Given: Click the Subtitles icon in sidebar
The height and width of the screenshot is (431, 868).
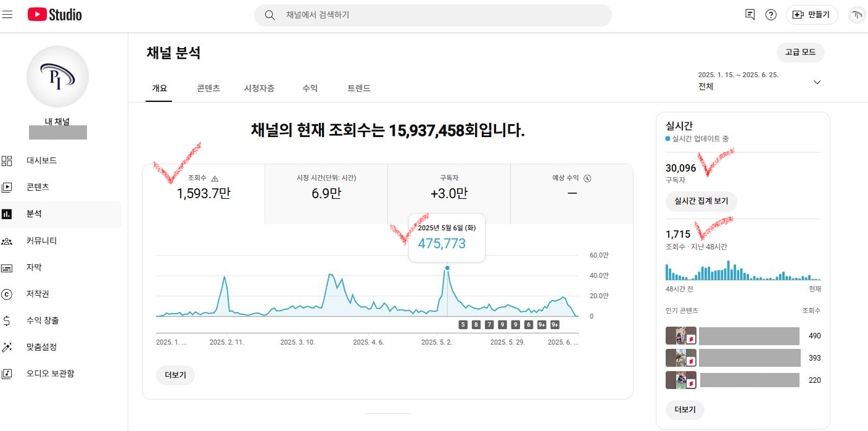Looking at the screenshot, I should click(7, 267).
